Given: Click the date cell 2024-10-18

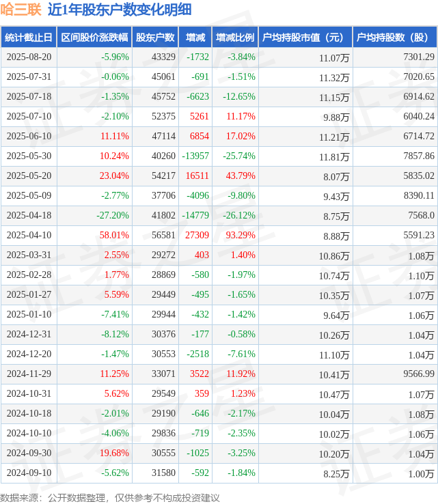Looking at the screenshot, I should tap(29, 413).
